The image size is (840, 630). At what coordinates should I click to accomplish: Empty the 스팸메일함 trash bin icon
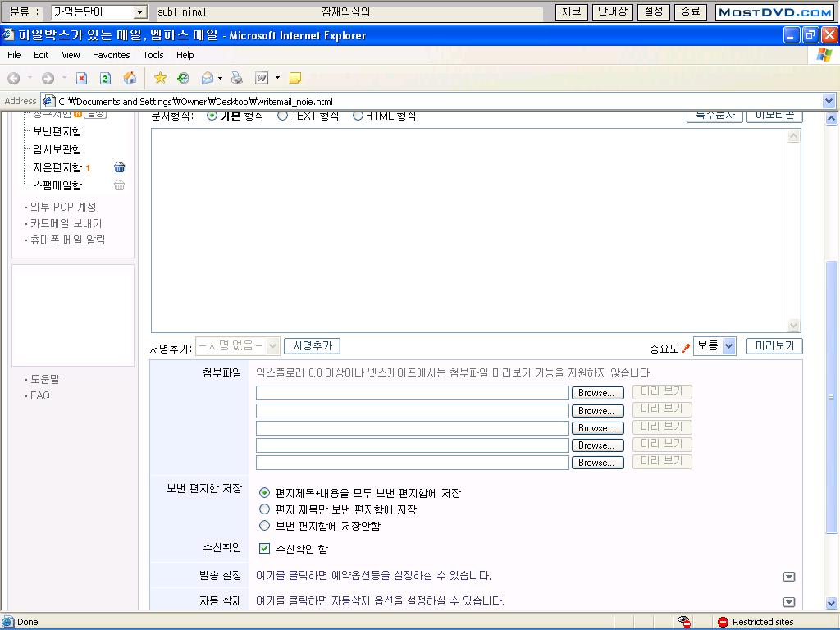pyautogui.click(x=120, y=185)
